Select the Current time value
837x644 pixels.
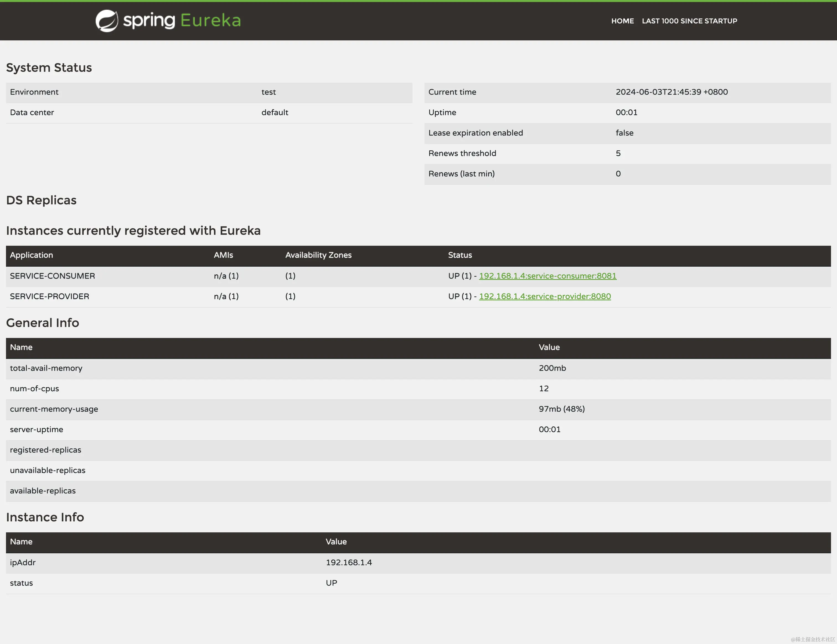click(x=671, y=92)
